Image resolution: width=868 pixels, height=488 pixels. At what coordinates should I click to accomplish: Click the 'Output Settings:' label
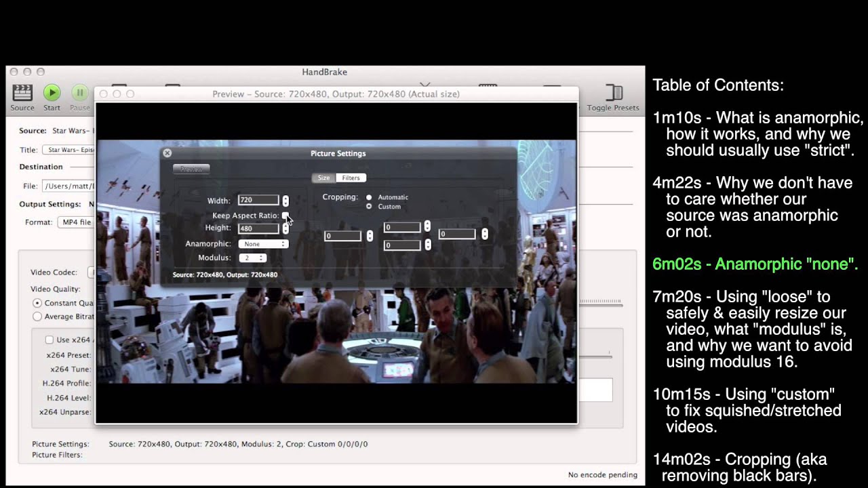tap(50, 204)
